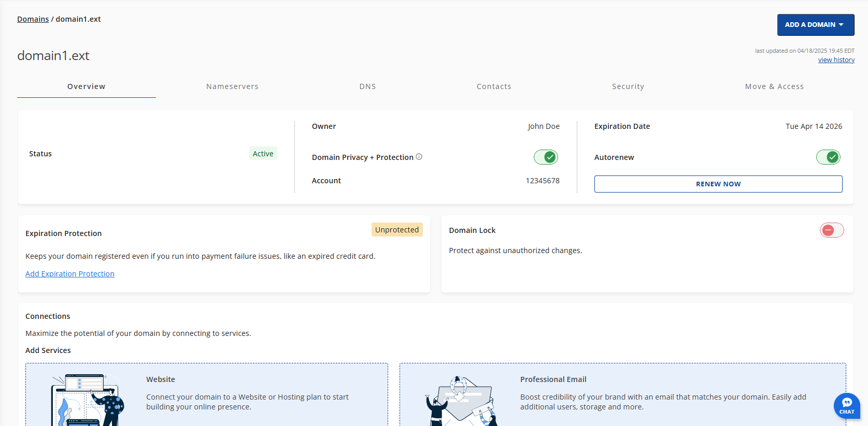Open the Security tab
868x426 pixels.
pyautogui.click(x=628, y=86)
